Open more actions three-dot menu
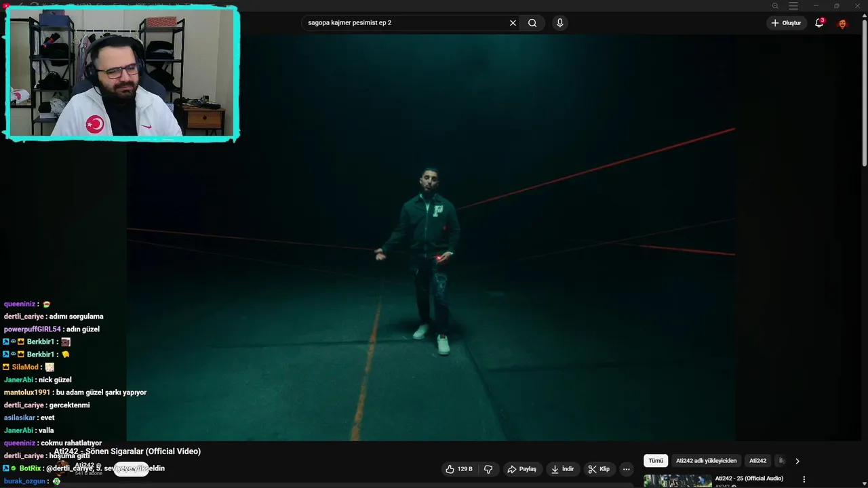Image resolution: width=868 pixels, height=488 pixels. [627, 469]
